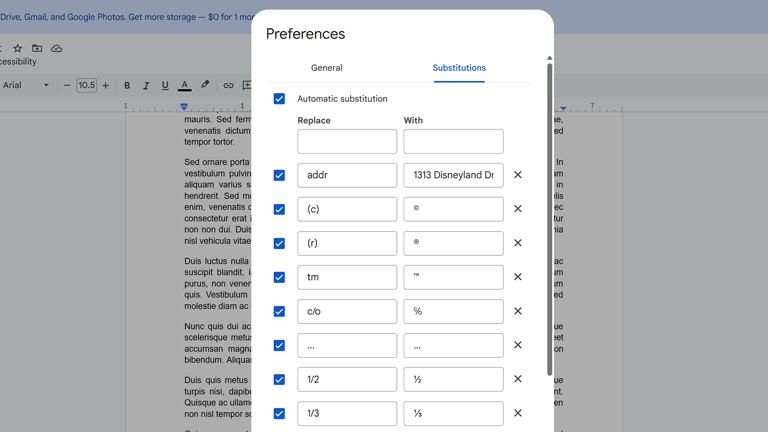Open the highlight color pen tool
The image size is (768, 432).
click(205, 85)
